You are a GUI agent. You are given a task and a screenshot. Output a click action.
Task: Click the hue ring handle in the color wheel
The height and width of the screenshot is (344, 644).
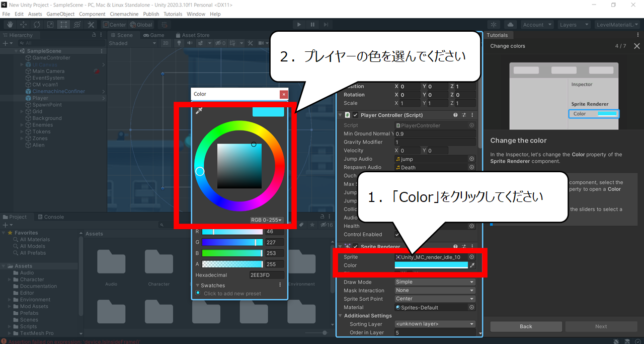coord(200,172)
